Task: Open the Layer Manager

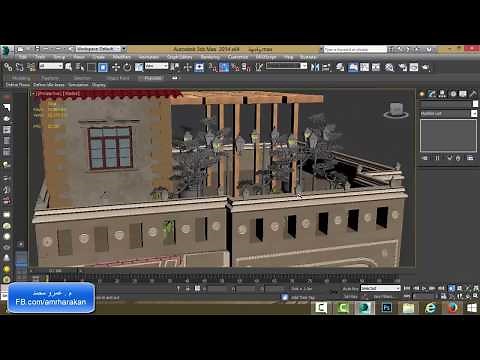Action: 340,67
